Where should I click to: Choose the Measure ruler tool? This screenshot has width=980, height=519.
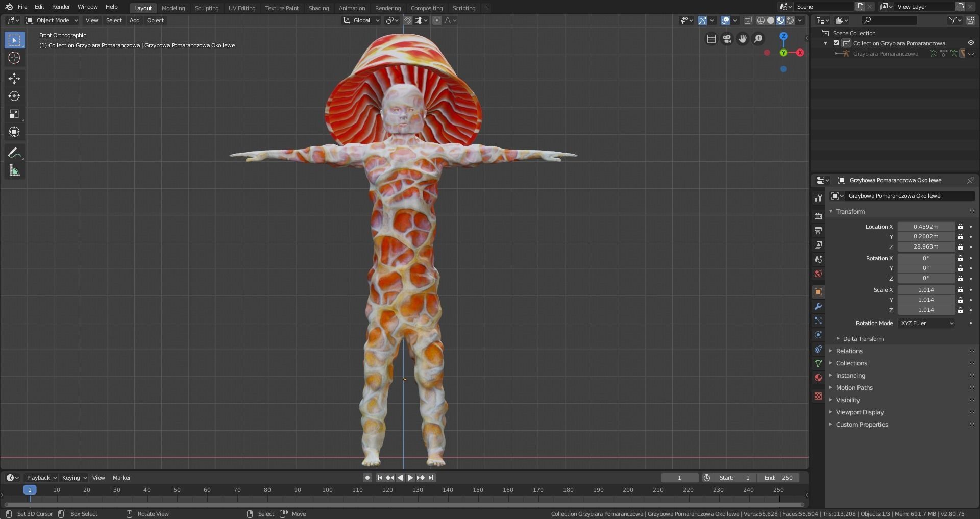14,170
